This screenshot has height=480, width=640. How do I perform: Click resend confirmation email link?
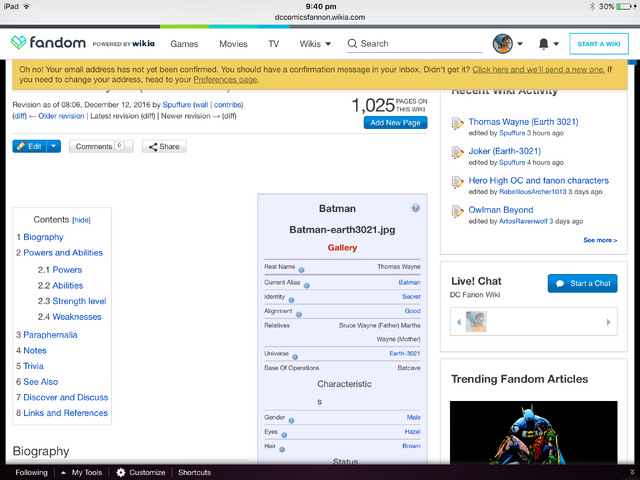click(538, 69)
